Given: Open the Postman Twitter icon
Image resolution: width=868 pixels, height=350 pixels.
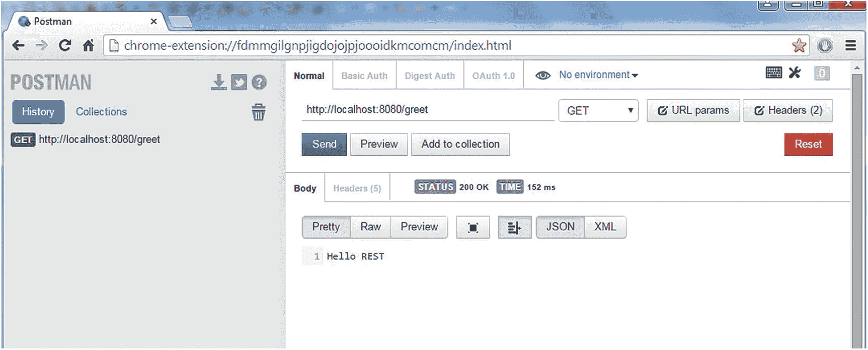Looking at the screenshot, I should pyautogui.click(x=239, y=82).
